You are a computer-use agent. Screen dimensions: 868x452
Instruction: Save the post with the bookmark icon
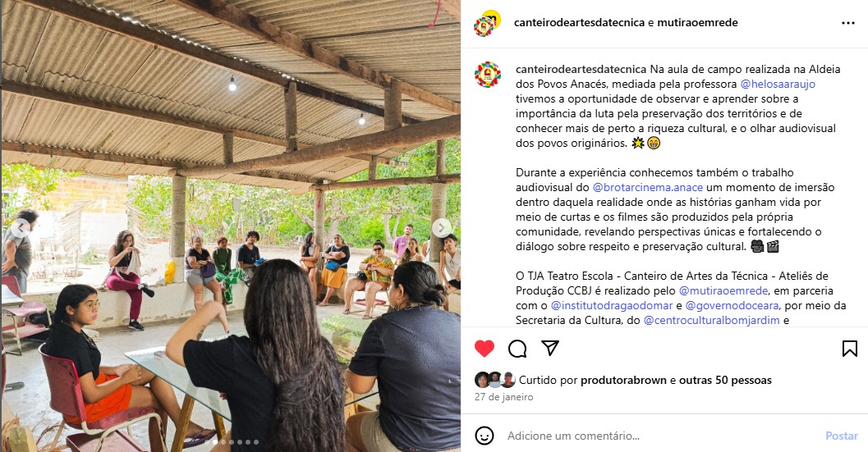850,349
